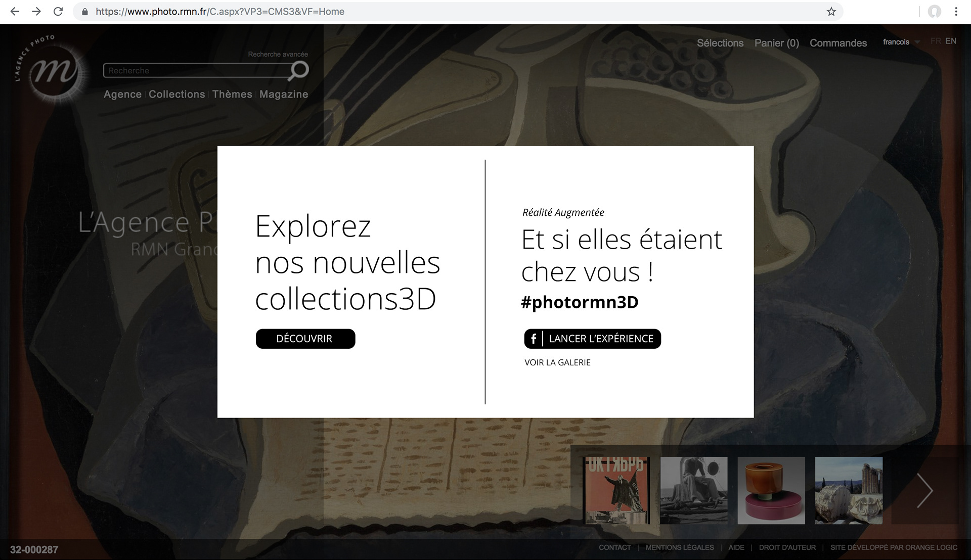Click the Agence Photo round logo
This screenshot has height=560, width=971.
tap(54, 72)
